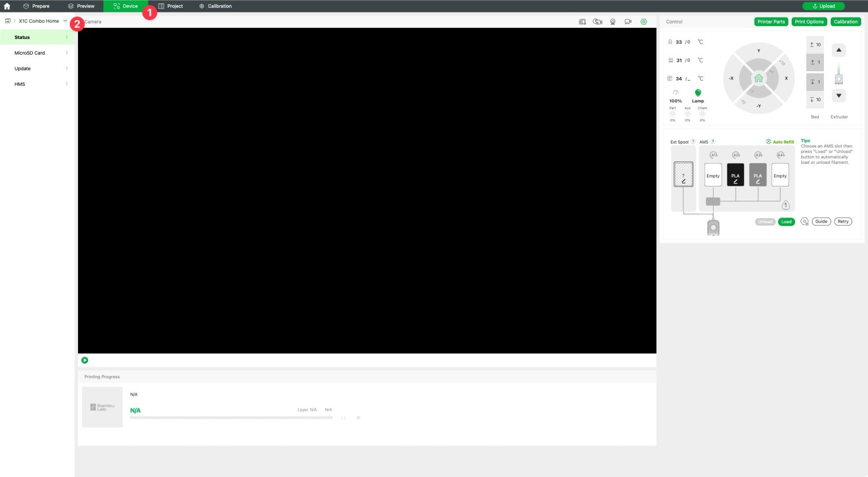Viewport: 868px width, 477px height.
Task: Switch to the Prepare tab
Action: (36, 6)
